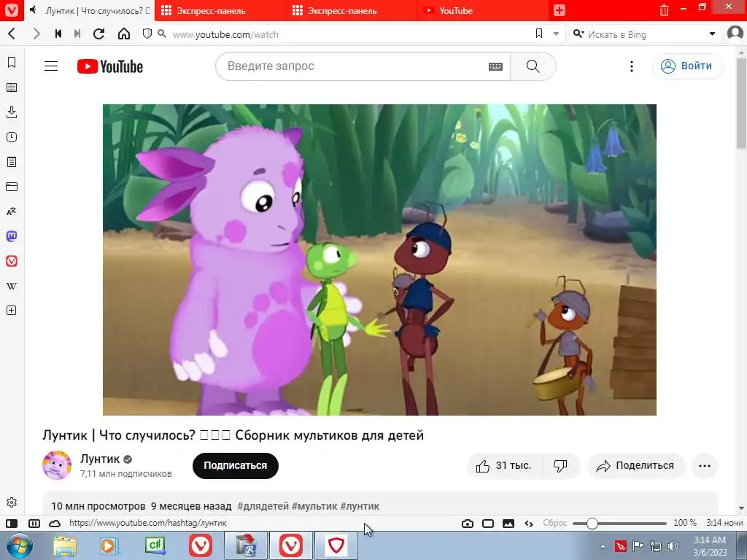Open the History panel
This screenshot has width=747, height=560.
12,137
